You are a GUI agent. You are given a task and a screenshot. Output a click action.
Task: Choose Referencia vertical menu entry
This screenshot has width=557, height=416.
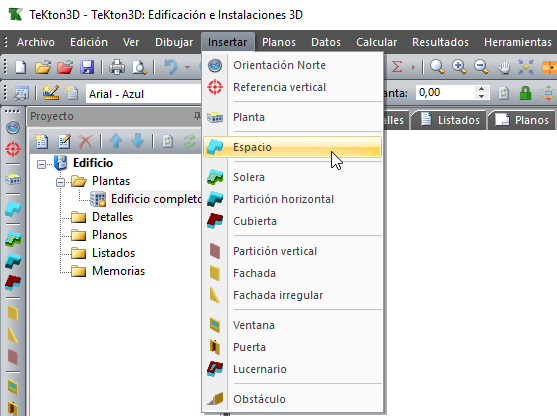[x=293, y=87]
